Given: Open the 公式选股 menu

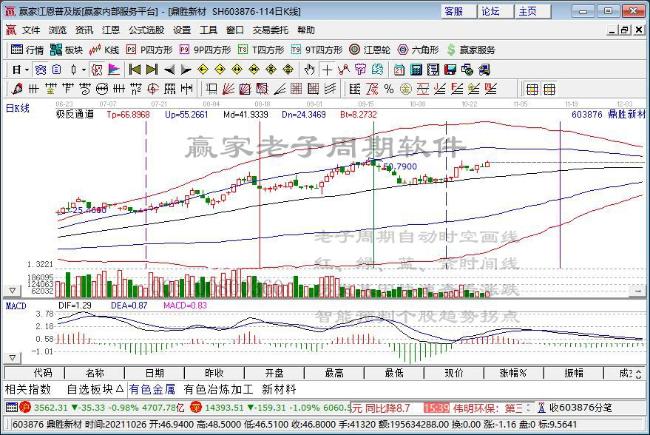Looking at the screenshot, I should (145, 30).
